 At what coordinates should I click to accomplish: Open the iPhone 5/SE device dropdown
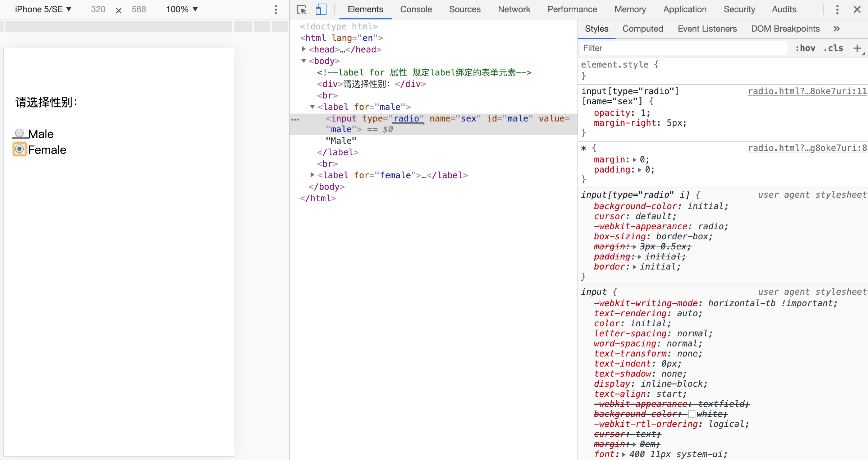(x=43, y=9)
